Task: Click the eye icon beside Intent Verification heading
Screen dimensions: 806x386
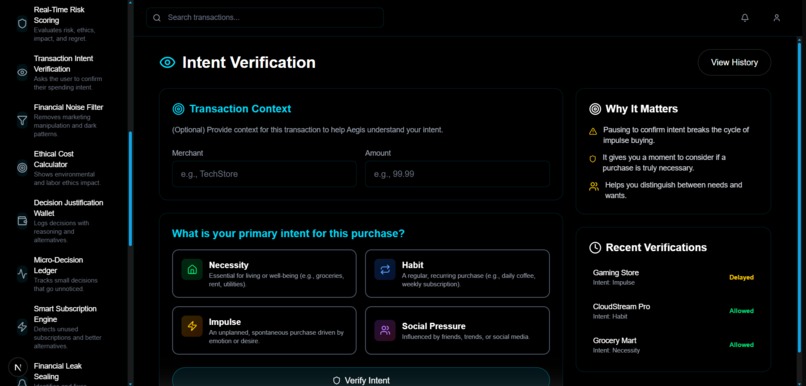Action: coord(168,63)
